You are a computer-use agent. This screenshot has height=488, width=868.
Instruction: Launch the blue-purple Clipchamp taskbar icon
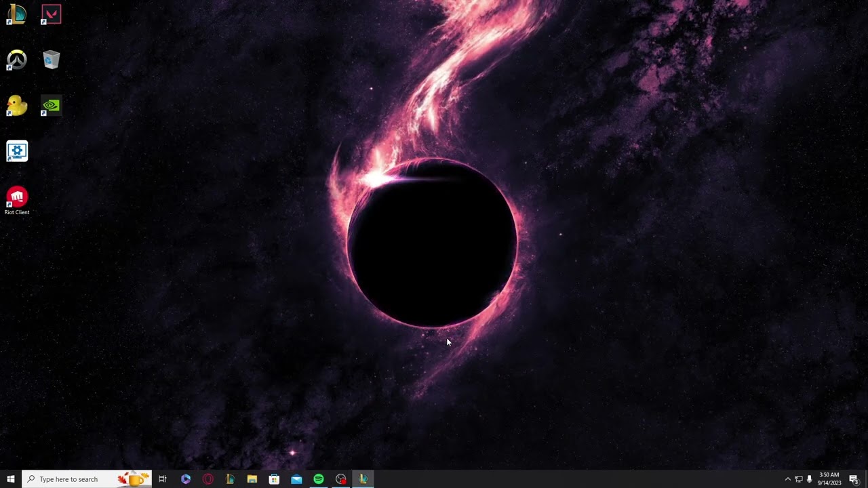tap(185, 479)
